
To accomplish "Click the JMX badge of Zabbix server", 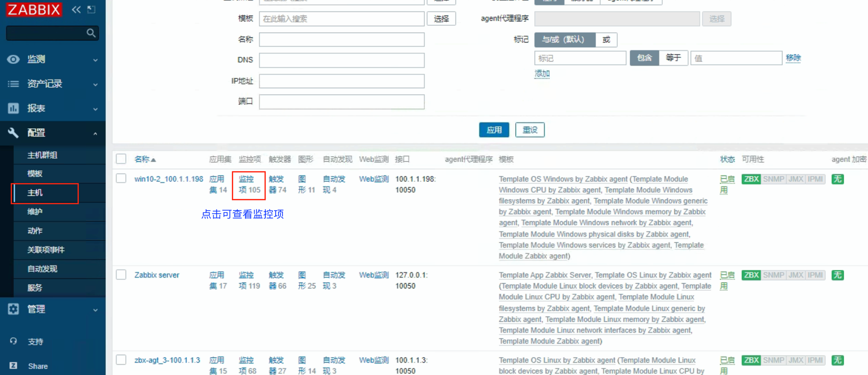I will click(796, 275).
